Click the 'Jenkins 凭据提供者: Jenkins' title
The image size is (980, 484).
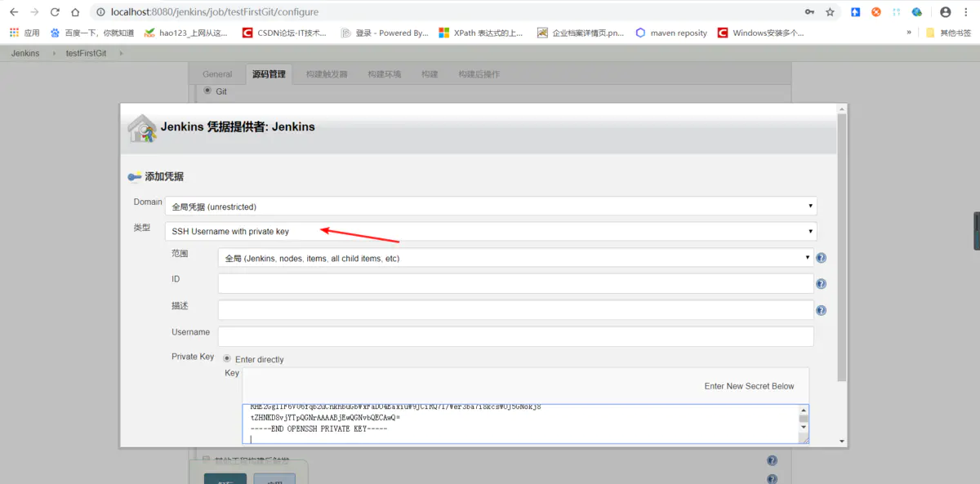pos(238,127)
